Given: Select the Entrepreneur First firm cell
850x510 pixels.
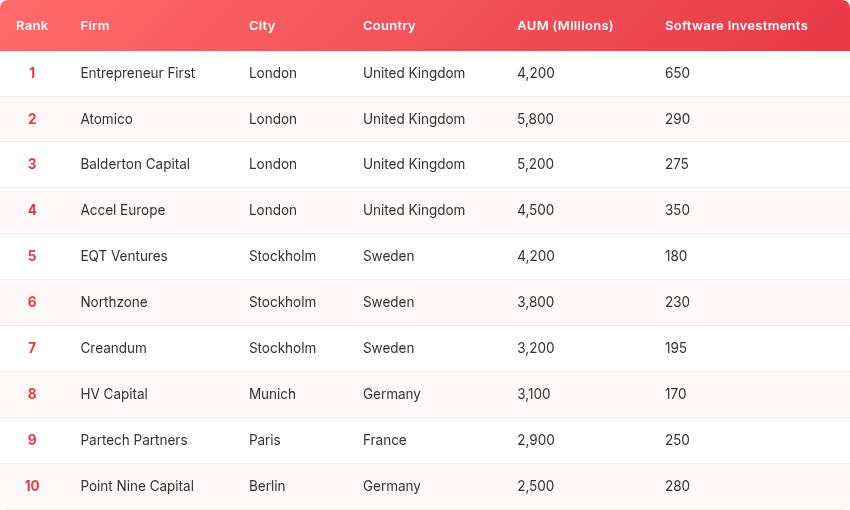Looking at the screenshot, I should coord(138,73).
